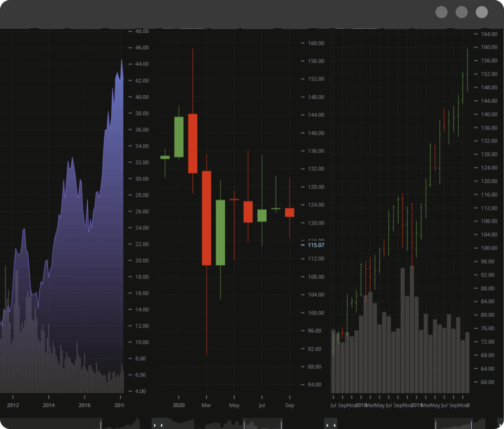Click the first gray circle in the title bar
The width and height of the screenshot is (504, 429).
[x=442, y=12]
